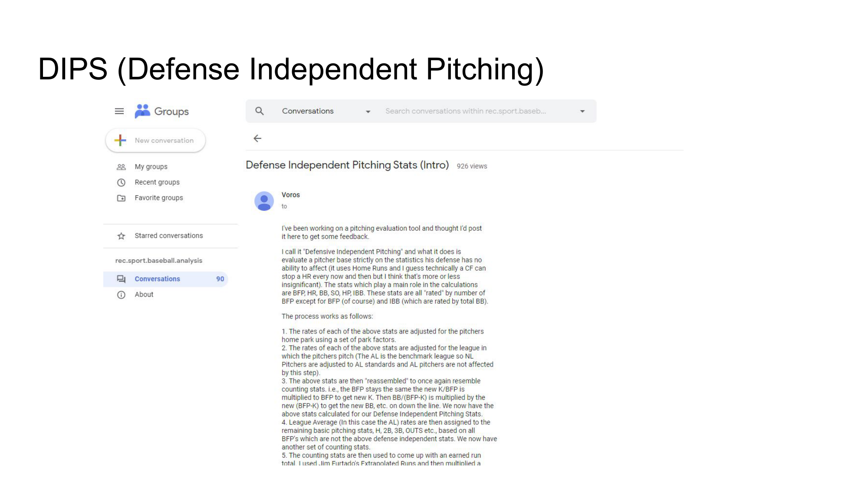Click the search magnifier icon
This screenshot has height=488, width=868.
click(x=260, y=111)
